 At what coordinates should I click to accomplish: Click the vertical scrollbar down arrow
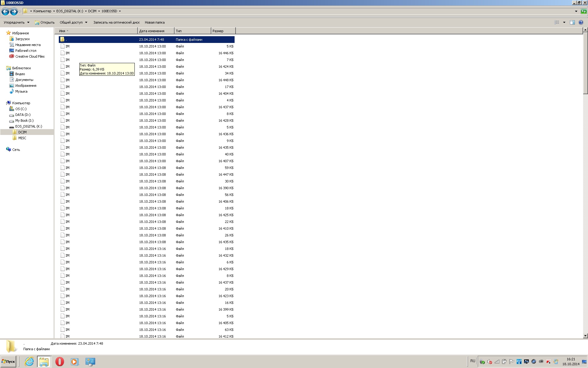click(x=585, y=336)
